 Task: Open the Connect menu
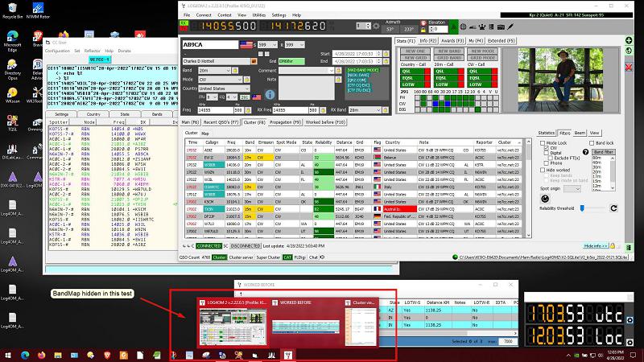pyautogui.click(x=204, y=14)
